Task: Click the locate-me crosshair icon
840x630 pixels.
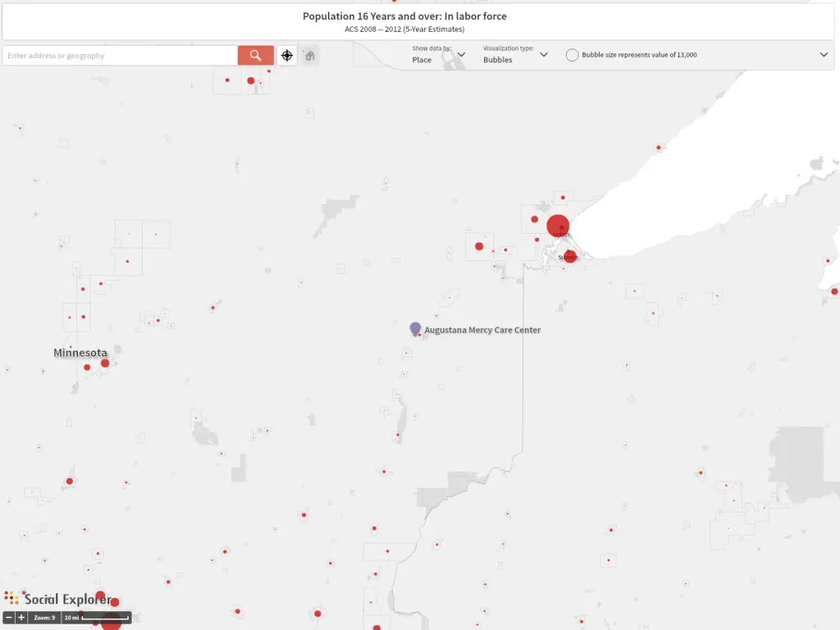Action: click(287, 55)
